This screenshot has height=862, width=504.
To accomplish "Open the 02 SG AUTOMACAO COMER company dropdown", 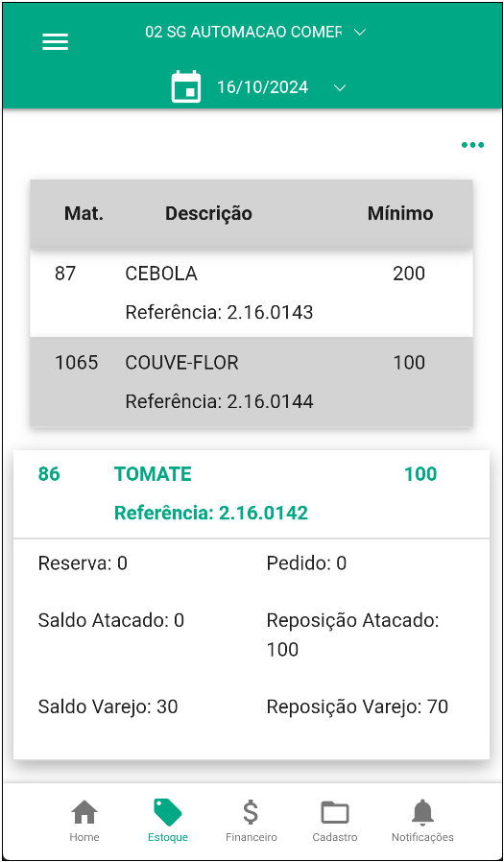I will (244, 32).
